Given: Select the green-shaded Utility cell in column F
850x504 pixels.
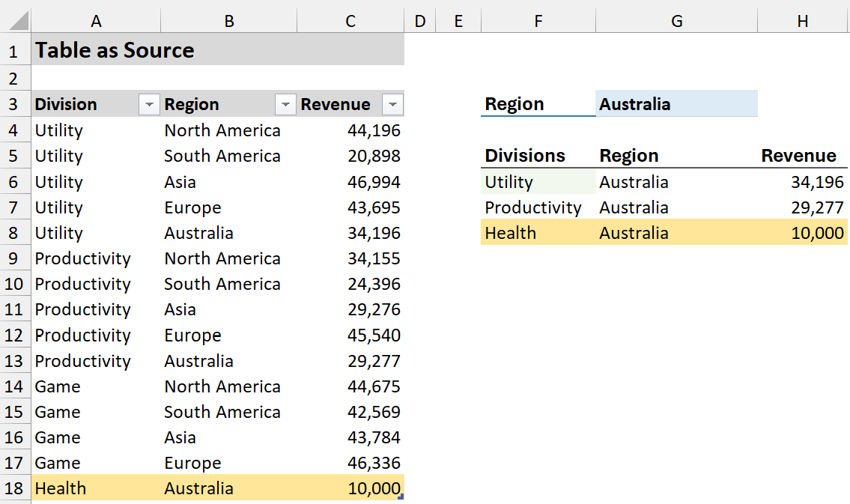Looking at the screenshot, I should [x=538, y=182].
